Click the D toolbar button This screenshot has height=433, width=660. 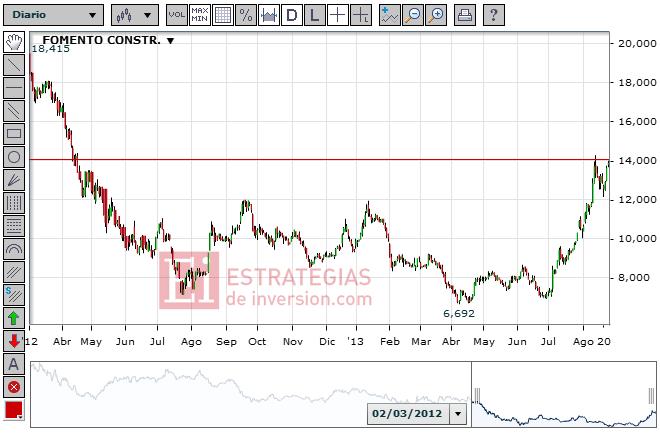(292, 15)
